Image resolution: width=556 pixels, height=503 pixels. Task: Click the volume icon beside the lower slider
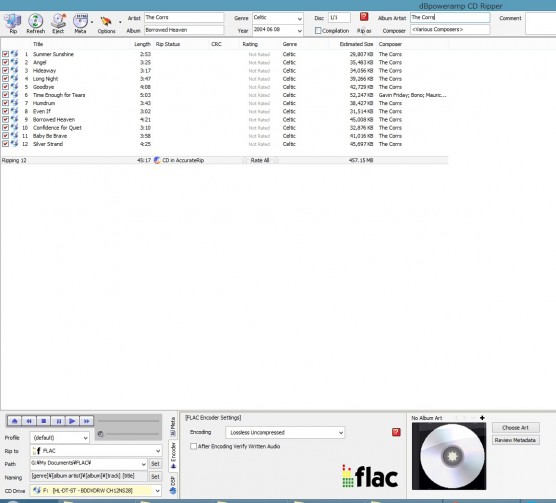click(100, 434)
